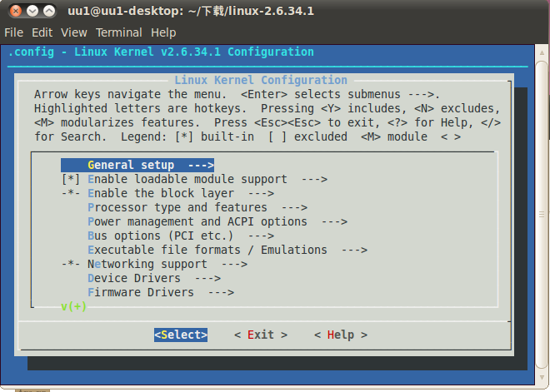
Task: Open Bus options (PCI etc.) submenu
Action: point(180,236)
